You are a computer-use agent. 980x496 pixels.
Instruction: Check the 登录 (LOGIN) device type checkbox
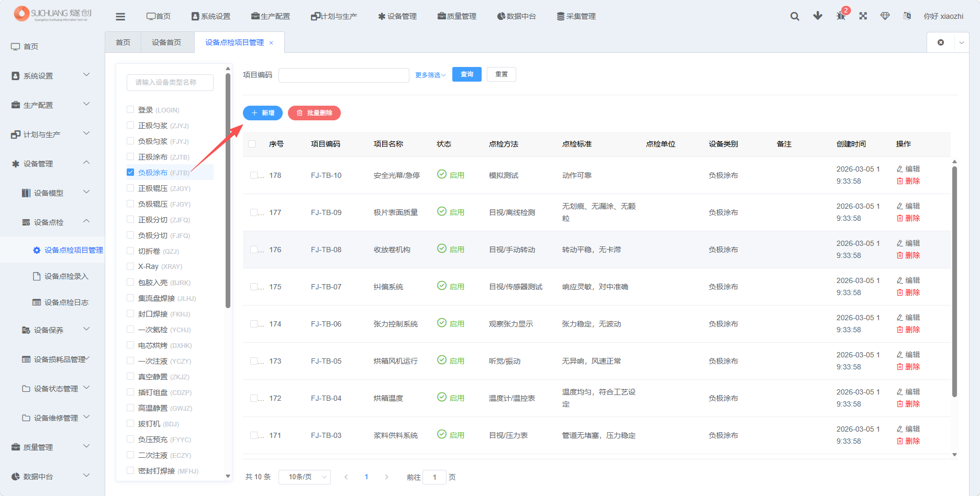[130, 109]
